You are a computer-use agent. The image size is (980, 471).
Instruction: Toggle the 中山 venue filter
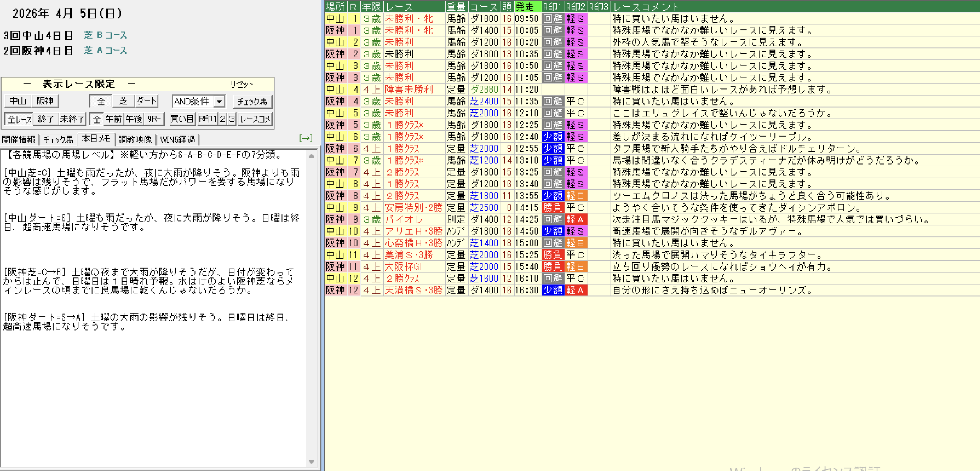click(x=18, y=101)
